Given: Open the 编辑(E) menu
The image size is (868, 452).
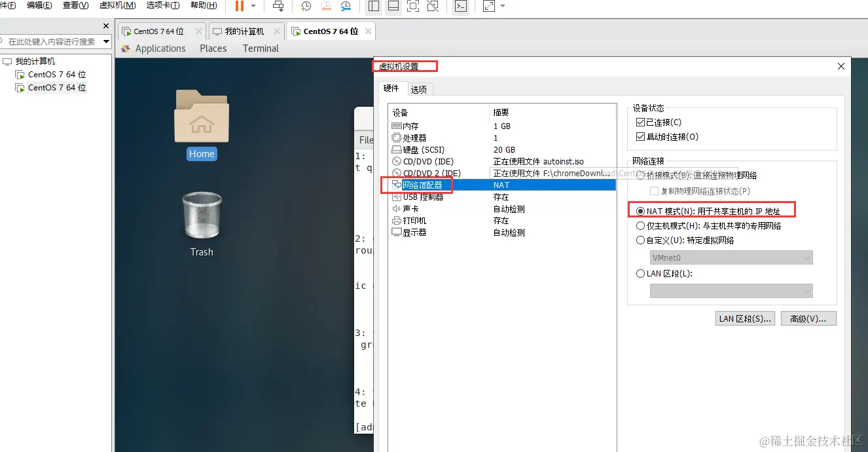Looking at the screenshot, I should (39, 5).
